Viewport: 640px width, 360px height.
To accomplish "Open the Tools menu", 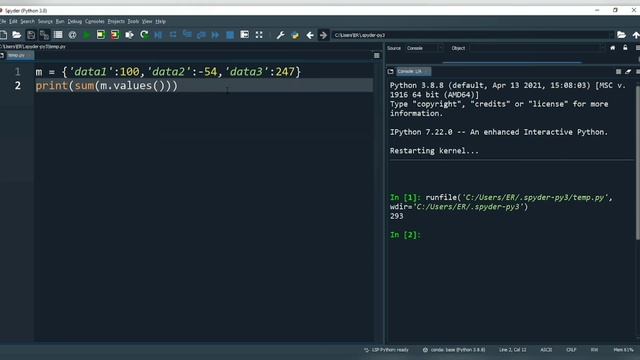I will point(133,21).
